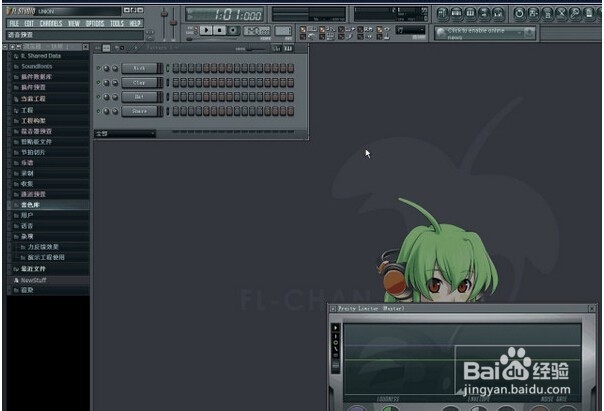Viewport: 604px width, 411px height.
Task: Click the circular-arrow undo icon in the toolbar
Action: point(519,14)
